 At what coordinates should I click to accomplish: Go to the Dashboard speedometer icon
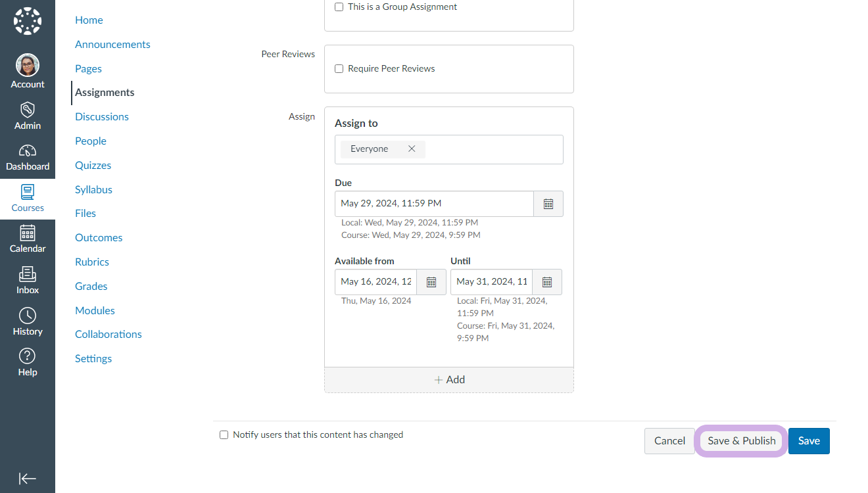pos(28,152)
